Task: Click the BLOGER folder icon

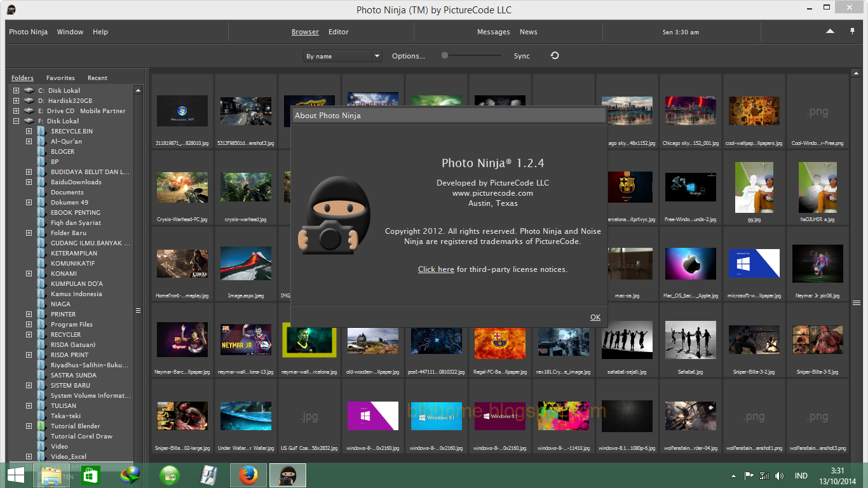Action: [x=42, y=151]
